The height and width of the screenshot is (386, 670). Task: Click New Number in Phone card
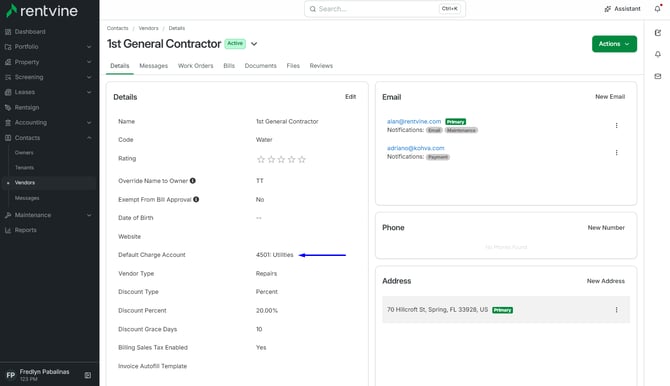tap(606, 227)
